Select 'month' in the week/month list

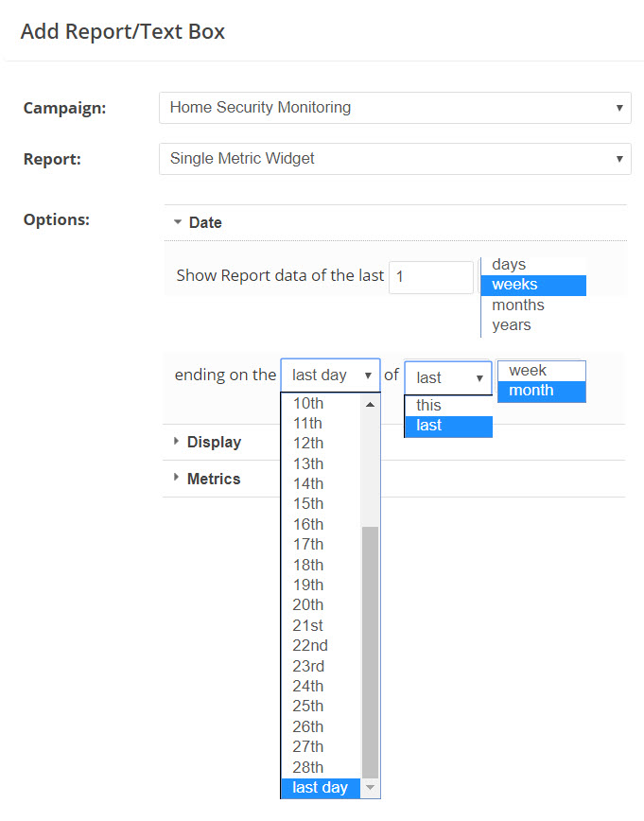(531, 391)
